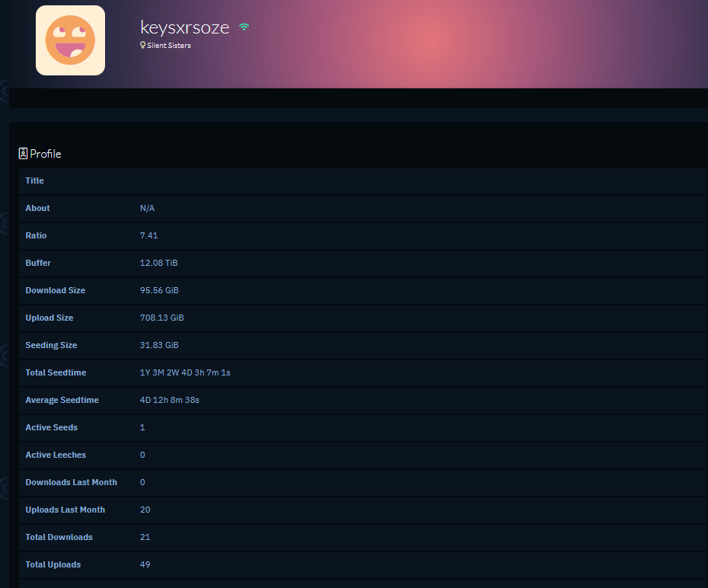Click the location pin icon
The height and width of the screenshot is (588, 708).
[x=142, y=46]
